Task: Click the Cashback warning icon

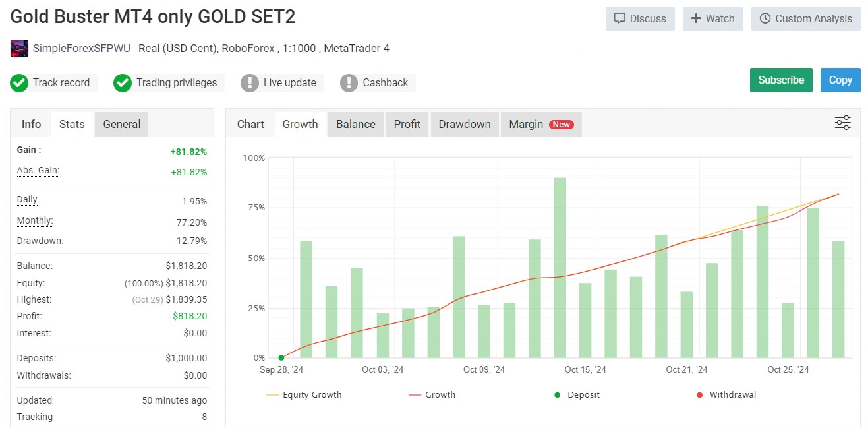Action: pyautogui.click(x=349, y=83)
